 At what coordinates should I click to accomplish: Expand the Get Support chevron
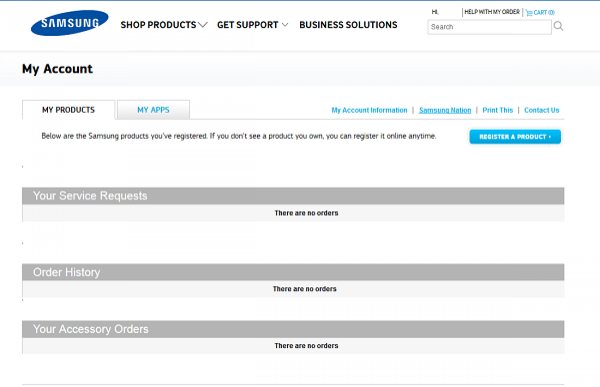[x=285, y=25]
